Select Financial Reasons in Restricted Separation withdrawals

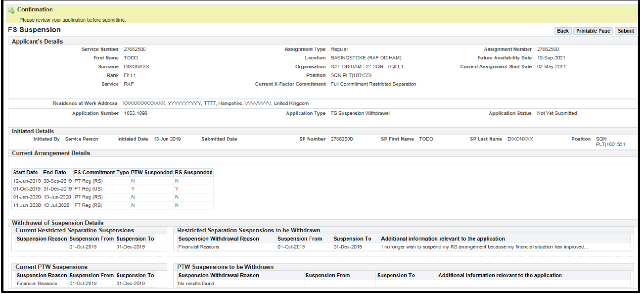[x=199, y=246]
